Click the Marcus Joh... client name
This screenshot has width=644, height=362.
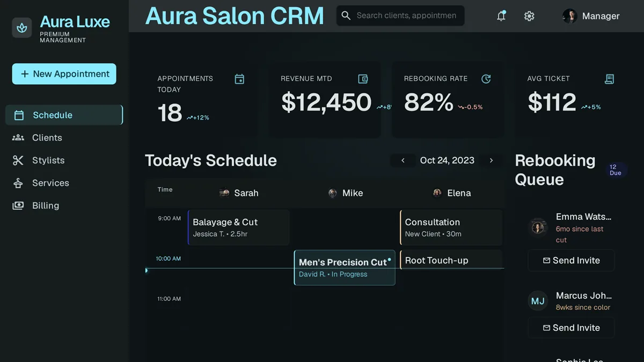[x=583, y=295]
